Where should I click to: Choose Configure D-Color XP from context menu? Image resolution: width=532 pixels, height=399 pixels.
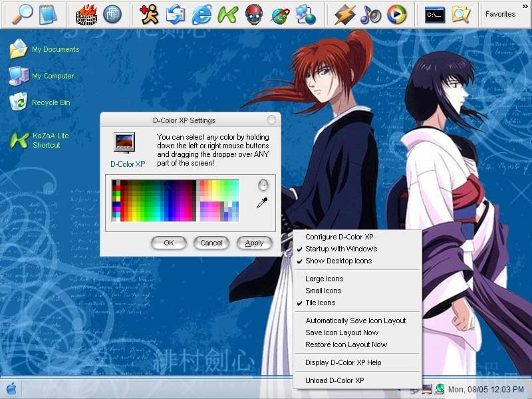click(x=357, y=237)
